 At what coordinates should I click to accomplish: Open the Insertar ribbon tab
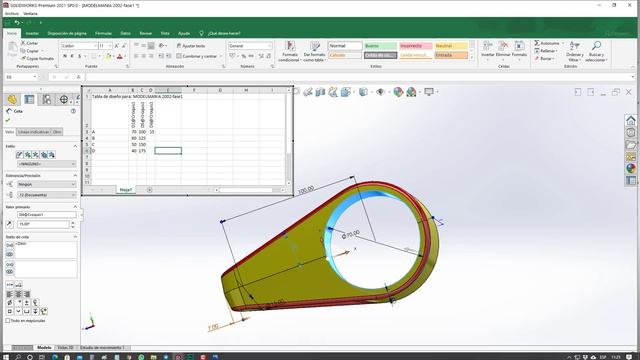pos(32,33)
